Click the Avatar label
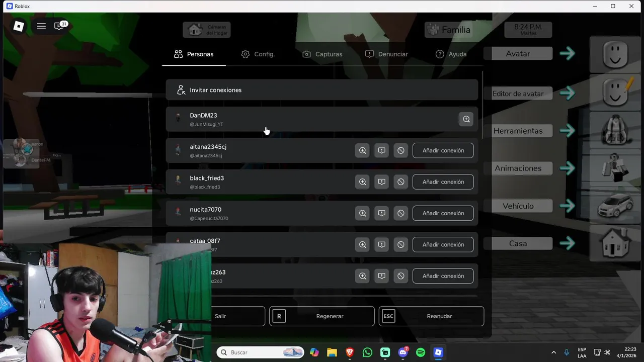The height and width of the screenshot is (362, 644). click(518, 53)
